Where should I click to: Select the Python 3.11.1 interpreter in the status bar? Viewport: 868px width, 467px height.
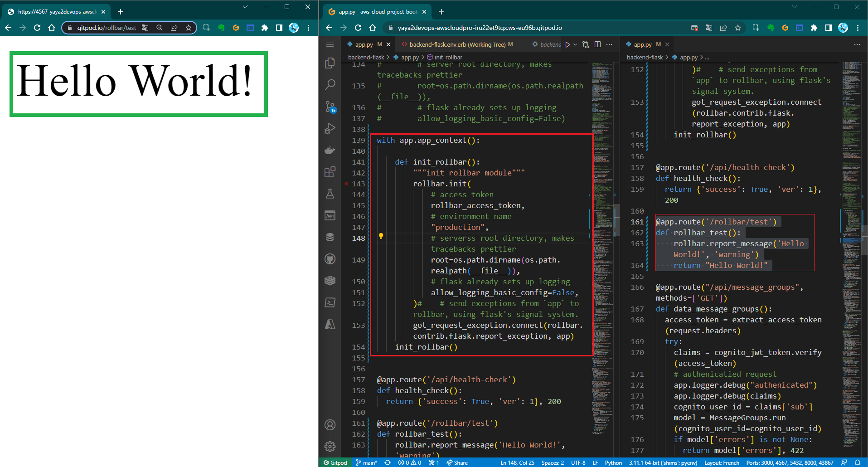tap(663, 462)
